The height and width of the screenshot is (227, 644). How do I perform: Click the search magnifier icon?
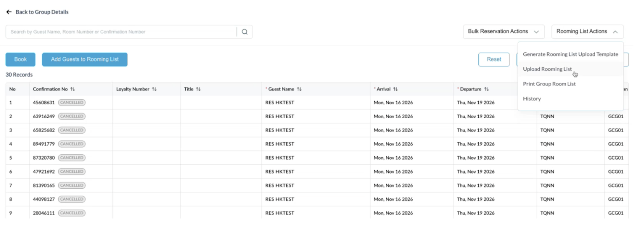(244, 32)
